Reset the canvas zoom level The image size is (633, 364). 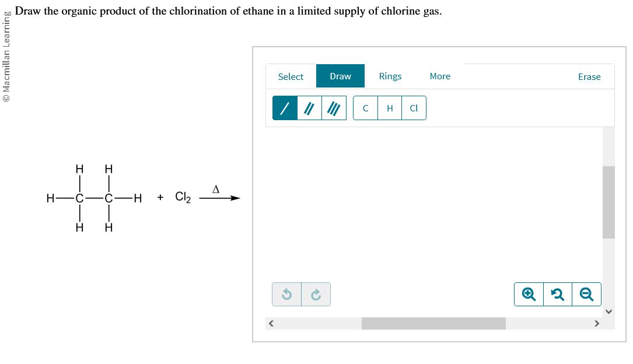(x=557, y=294)
